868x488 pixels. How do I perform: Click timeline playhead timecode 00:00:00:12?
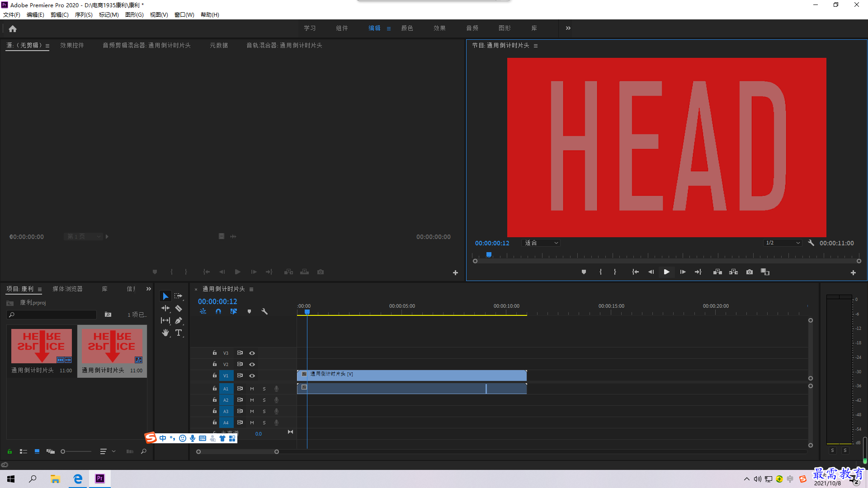tap(217, 301)
